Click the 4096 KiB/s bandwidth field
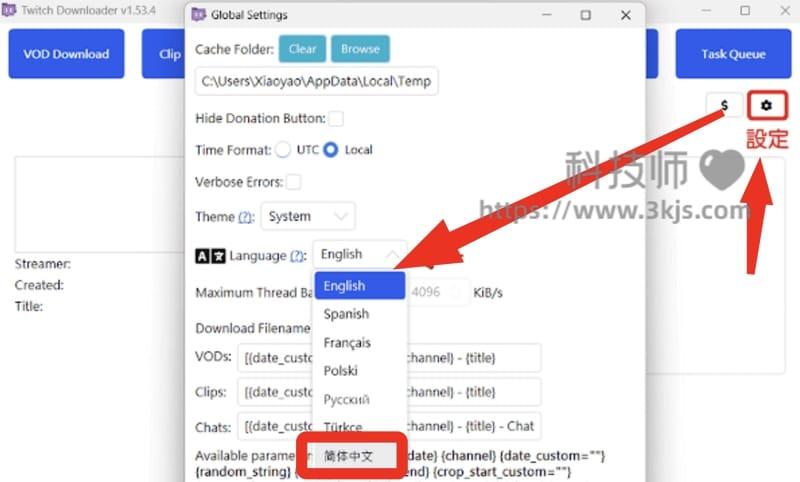This screenshot has height=482, width=800. (x=438, y=292)
